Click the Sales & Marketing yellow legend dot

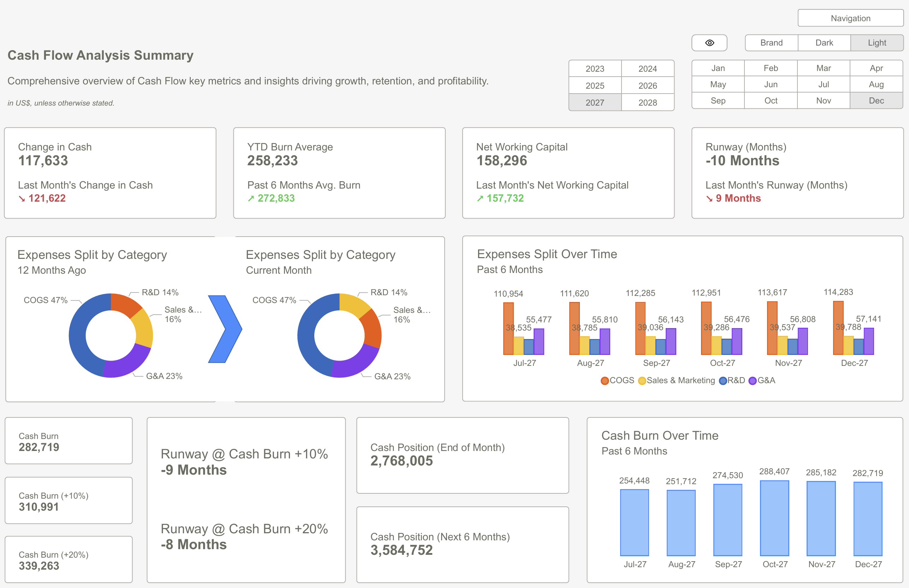point(642,381)
